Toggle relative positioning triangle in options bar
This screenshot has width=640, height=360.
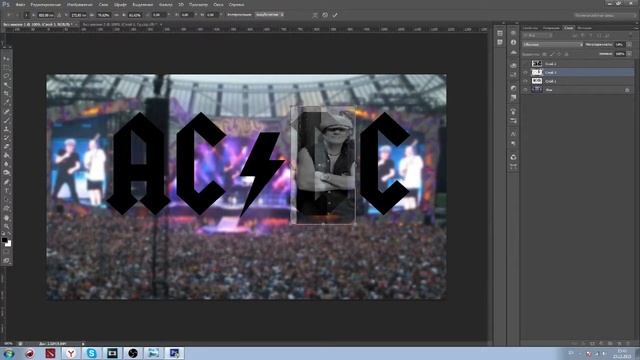click(59, 15)
